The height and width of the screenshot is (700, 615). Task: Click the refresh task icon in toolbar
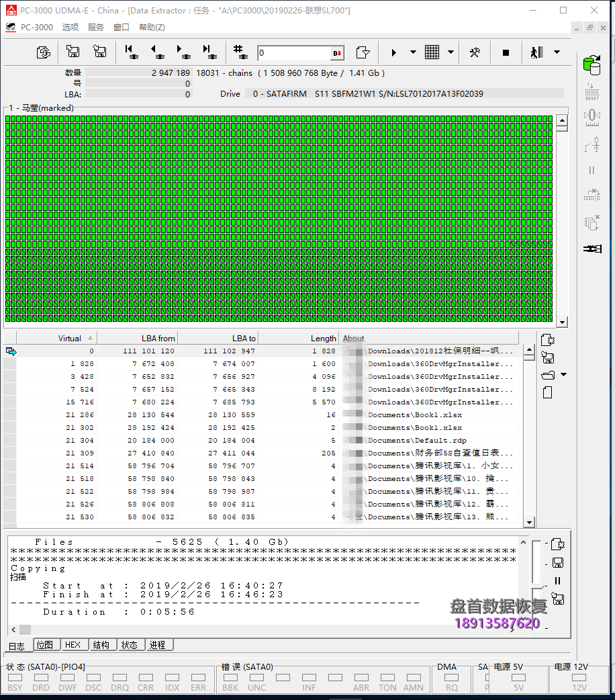[x=44, y=52]
